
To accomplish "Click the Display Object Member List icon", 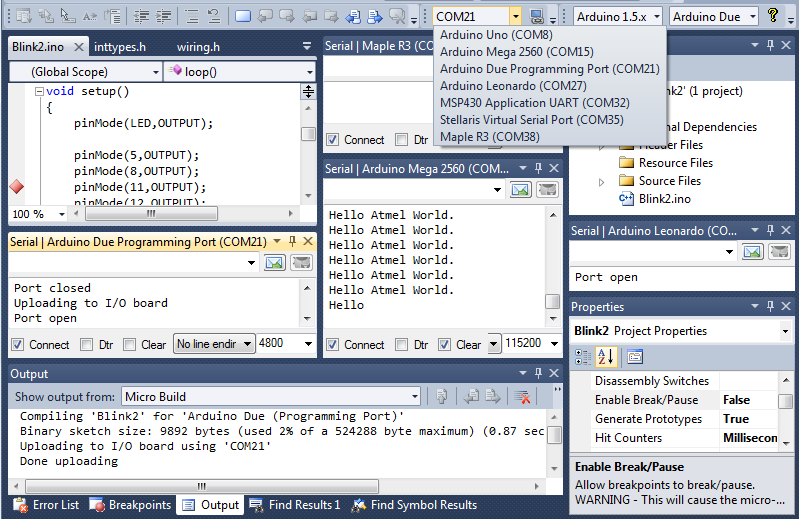I will coord(24,16).
